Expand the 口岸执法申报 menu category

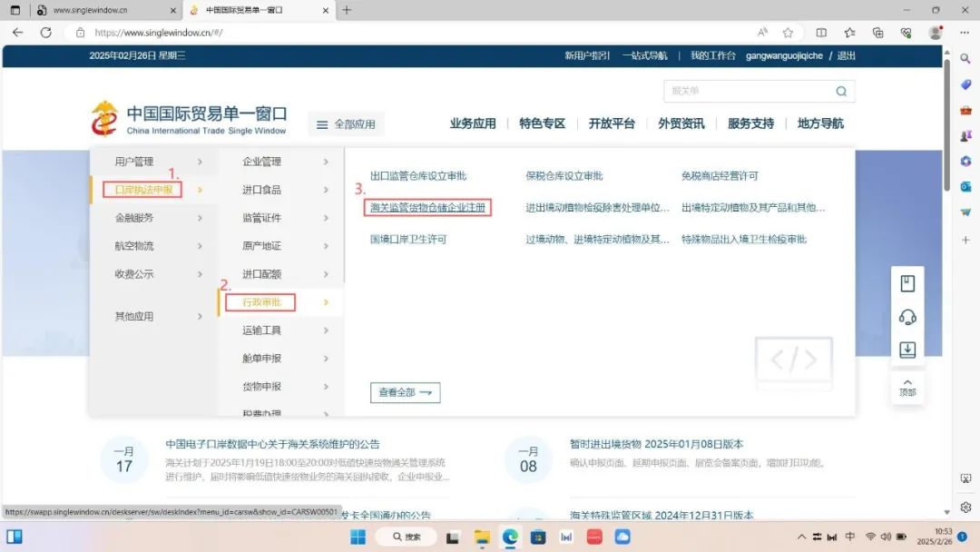(x=144, y=190)
